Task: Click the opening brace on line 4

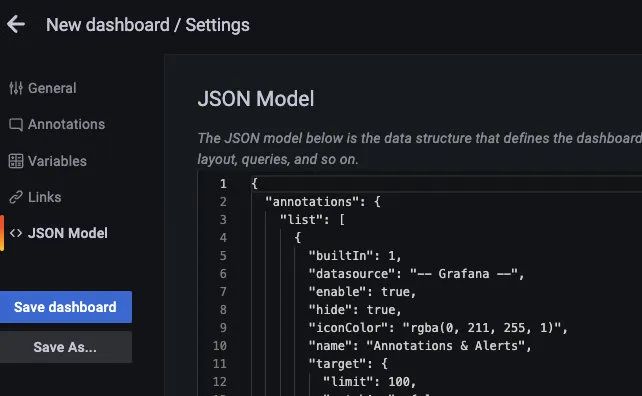Action: (298, 238)
